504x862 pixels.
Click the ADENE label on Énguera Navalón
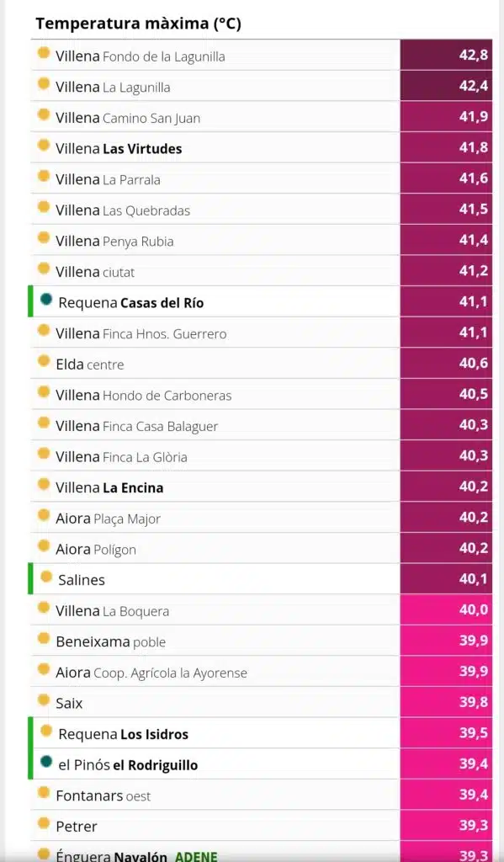click(x=196, y=856)
